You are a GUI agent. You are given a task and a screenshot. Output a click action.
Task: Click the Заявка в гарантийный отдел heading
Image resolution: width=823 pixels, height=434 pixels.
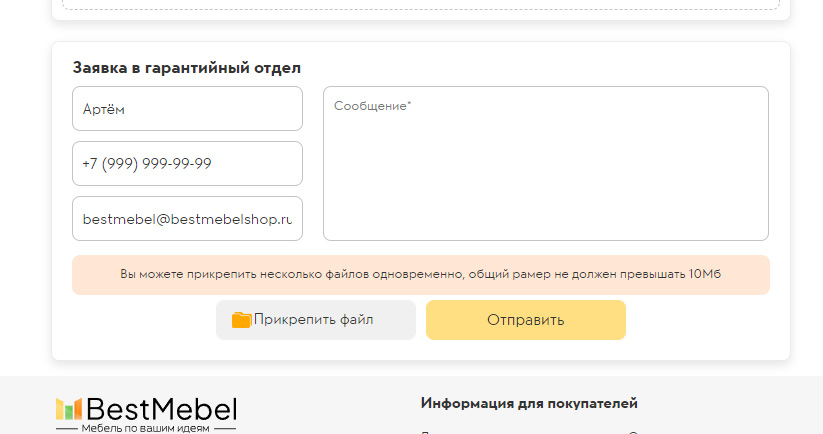(x=187, y=68)
